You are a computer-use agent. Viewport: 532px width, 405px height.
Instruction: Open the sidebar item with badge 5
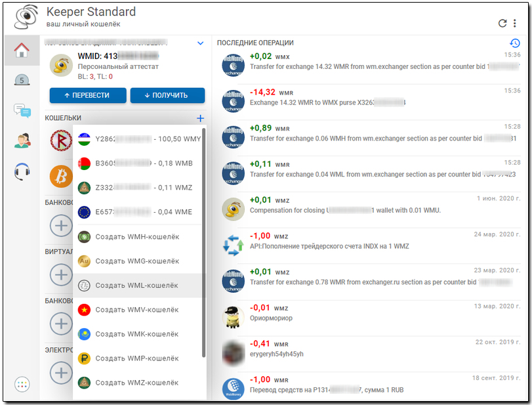(x=22, y=81)
